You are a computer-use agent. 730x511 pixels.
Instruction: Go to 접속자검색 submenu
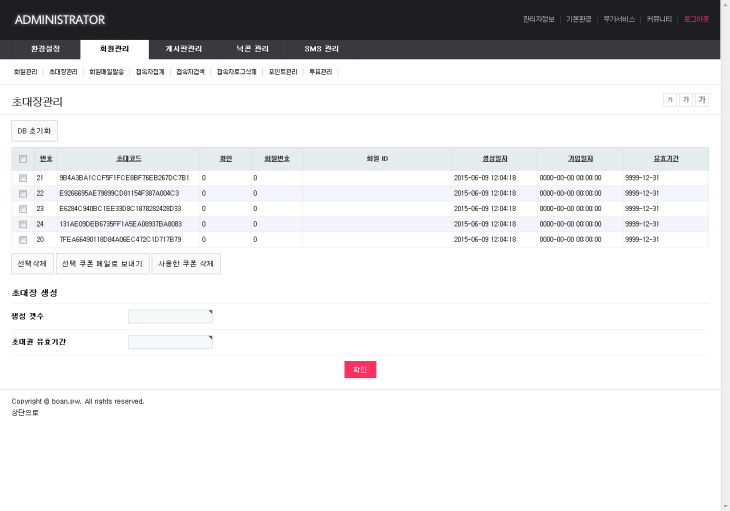point(190,72)
